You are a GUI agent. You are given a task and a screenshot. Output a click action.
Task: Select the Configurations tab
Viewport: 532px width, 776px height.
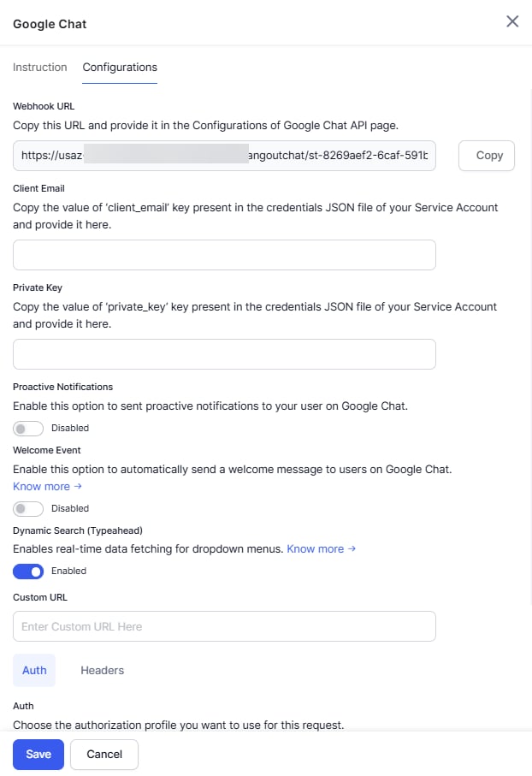(x=120, y=68)
